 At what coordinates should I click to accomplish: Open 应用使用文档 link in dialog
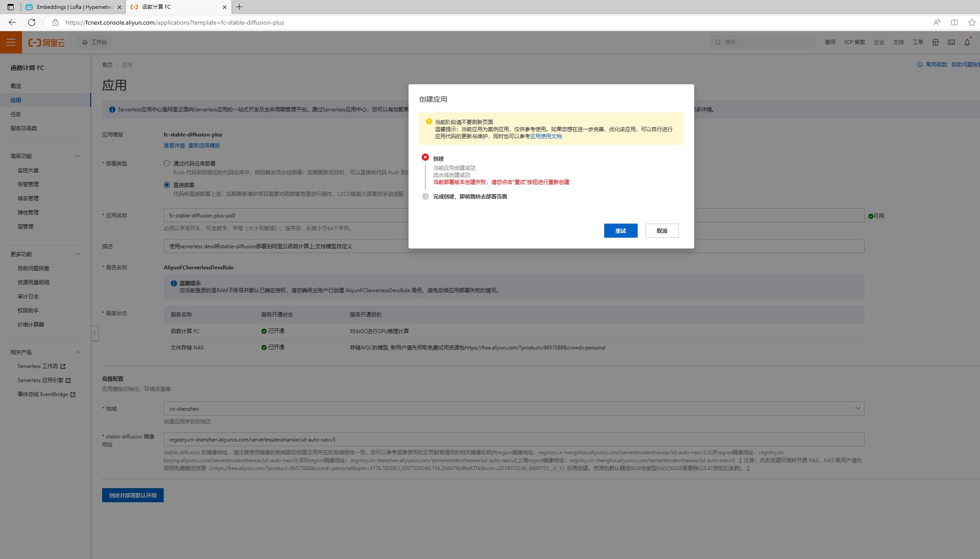(546, 136)
